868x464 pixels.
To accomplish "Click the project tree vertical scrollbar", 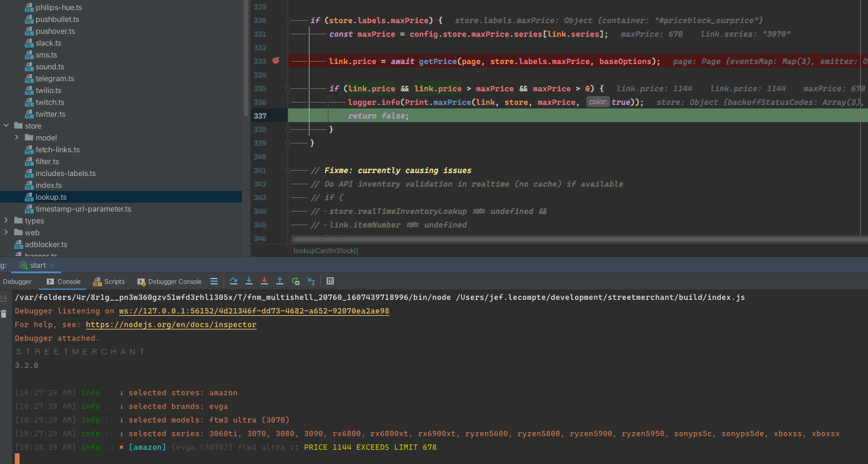I will 246,58.
